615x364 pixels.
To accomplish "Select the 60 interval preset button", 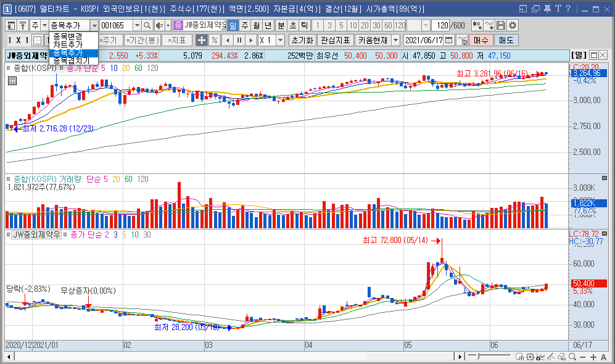I will 388,25.
